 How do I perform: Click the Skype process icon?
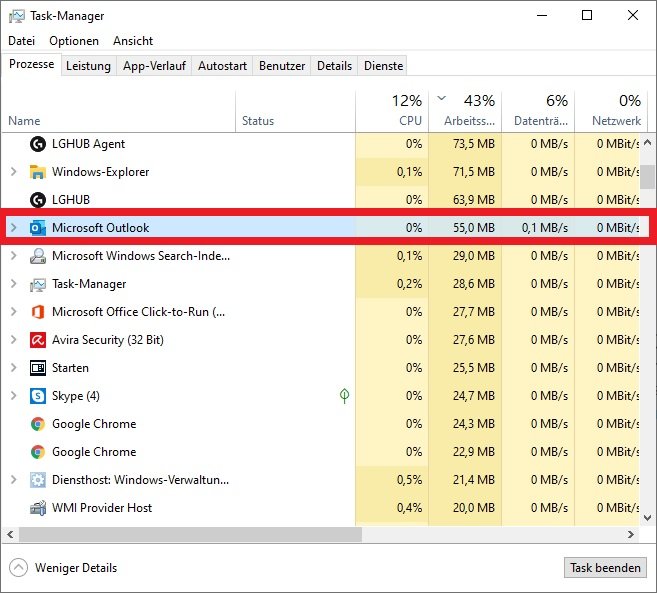point(38,396)
